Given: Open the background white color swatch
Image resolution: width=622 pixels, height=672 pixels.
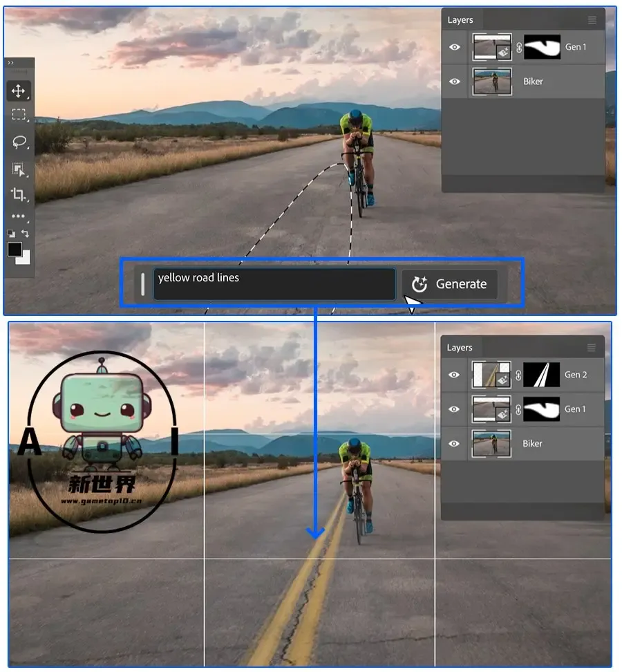Looking at the screenshot, I should [25, 259].
